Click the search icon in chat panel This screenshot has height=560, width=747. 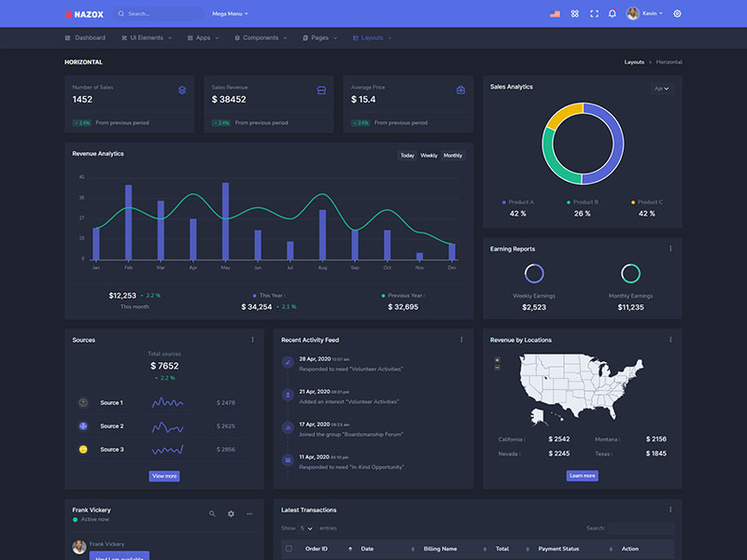(212, 513)
